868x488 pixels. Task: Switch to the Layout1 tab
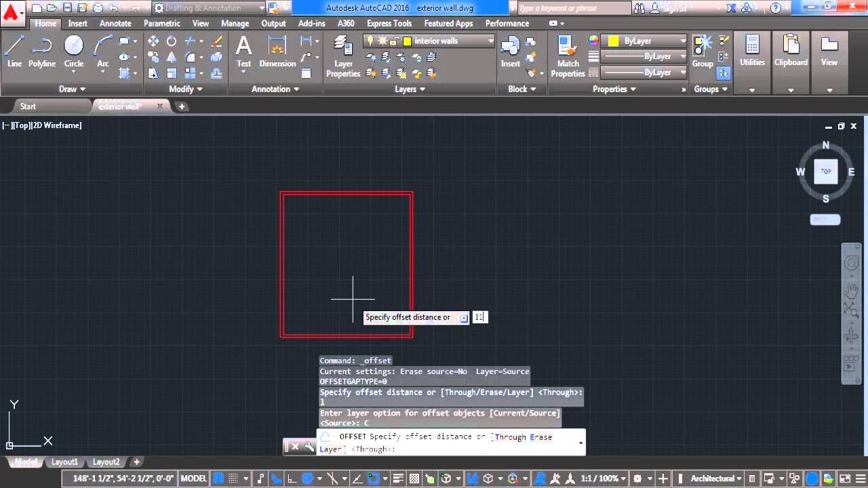[65, 462]
